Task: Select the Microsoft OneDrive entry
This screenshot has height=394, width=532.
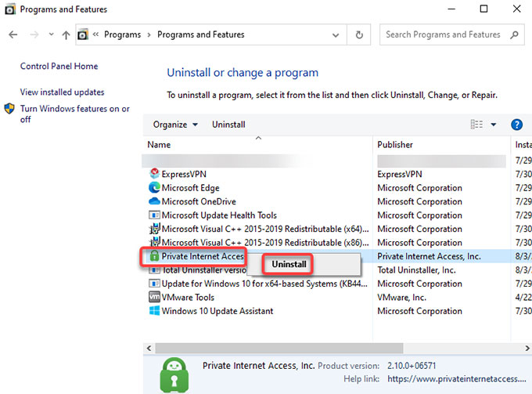Action: click(199, 201)
